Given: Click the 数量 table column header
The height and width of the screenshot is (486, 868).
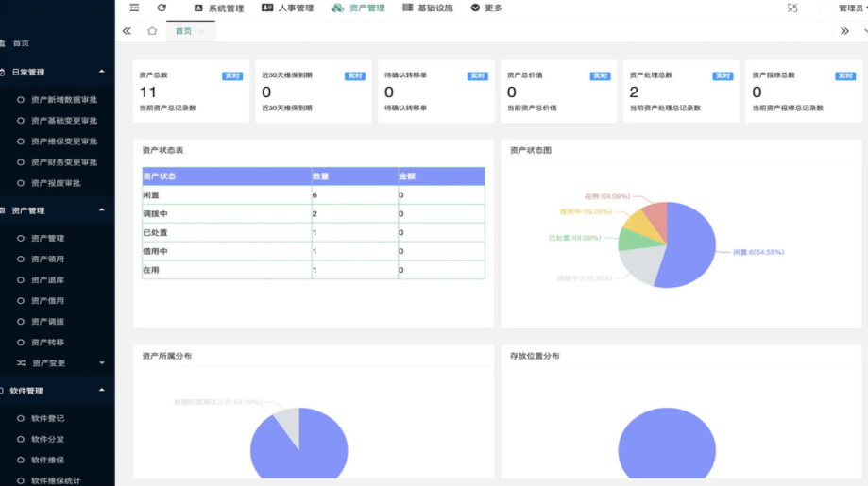Looking at the screenshot, I should click(x=355, y=176).
